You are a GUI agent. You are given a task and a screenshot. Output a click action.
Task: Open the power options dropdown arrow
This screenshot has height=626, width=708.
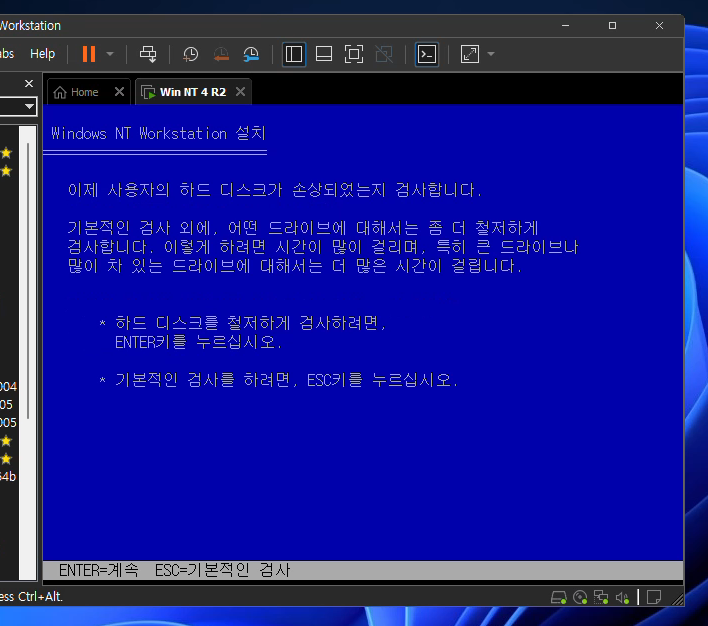110,54
